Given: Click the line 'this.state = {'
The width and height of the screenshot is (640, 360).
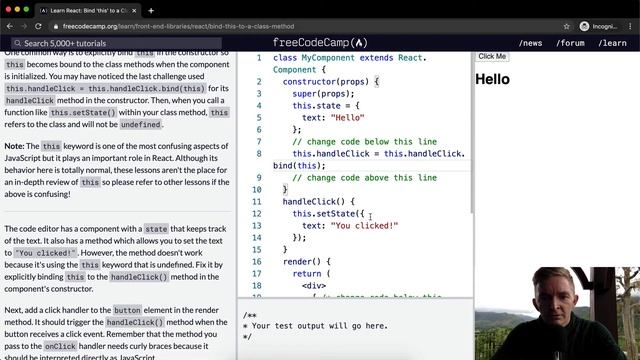Looking at the screenshot, I should [x=326, y=106].
